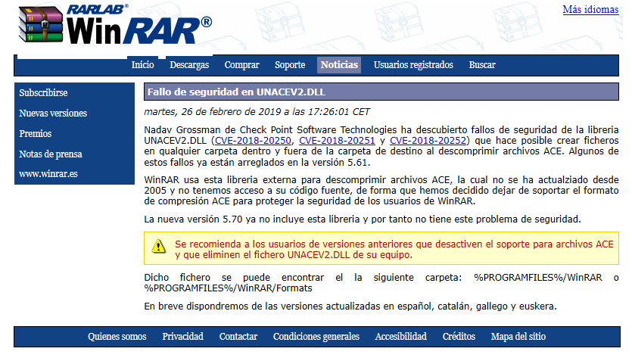Open the Comprar section
Image resolution: width=632 pixels, height=364 pixels.
pos(242,65)
